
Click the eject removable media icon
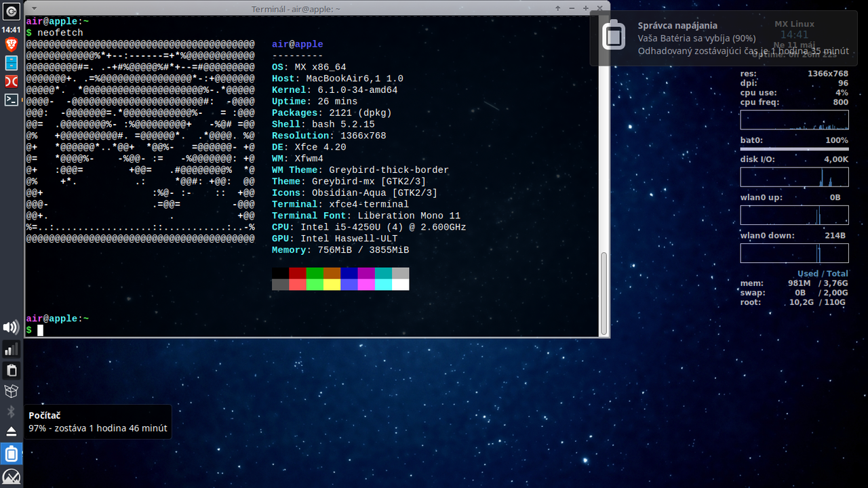(x=11, y=432)
